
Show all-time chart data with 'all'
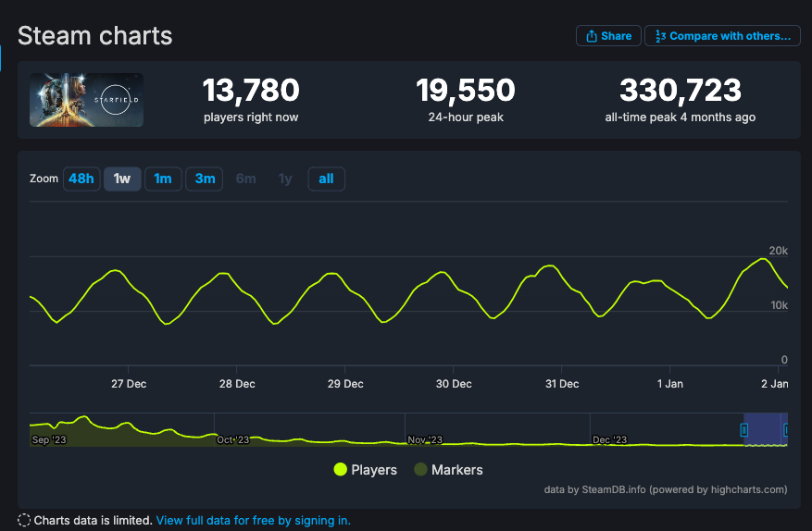(326, 179)
